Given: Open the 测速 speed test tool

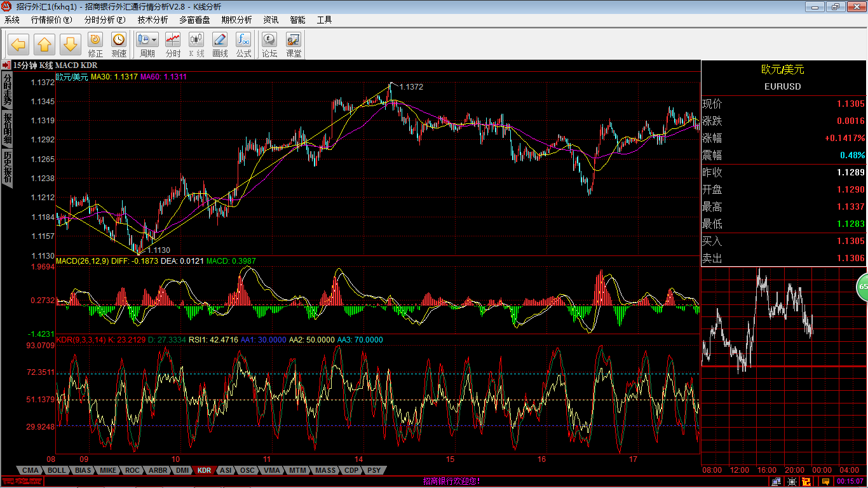Looking at the screenshot, I should tap(119, 44).
